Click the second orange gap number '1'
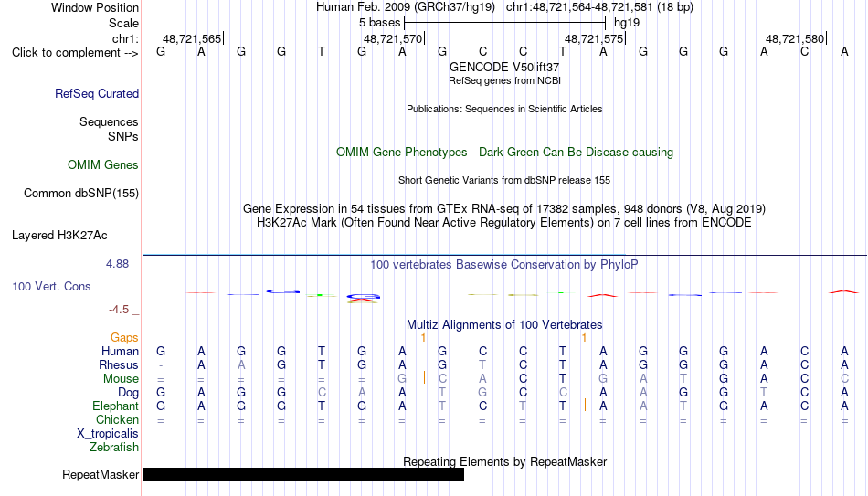This screenshot has height=496, width=868. click(584, 338)
